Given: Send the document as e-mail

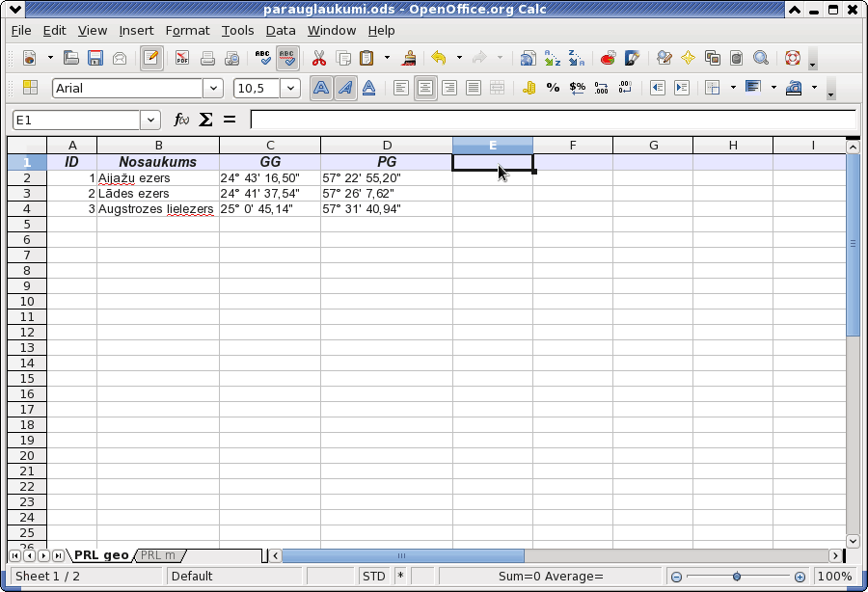Looking at the screenshot, I should pos(120,58).
